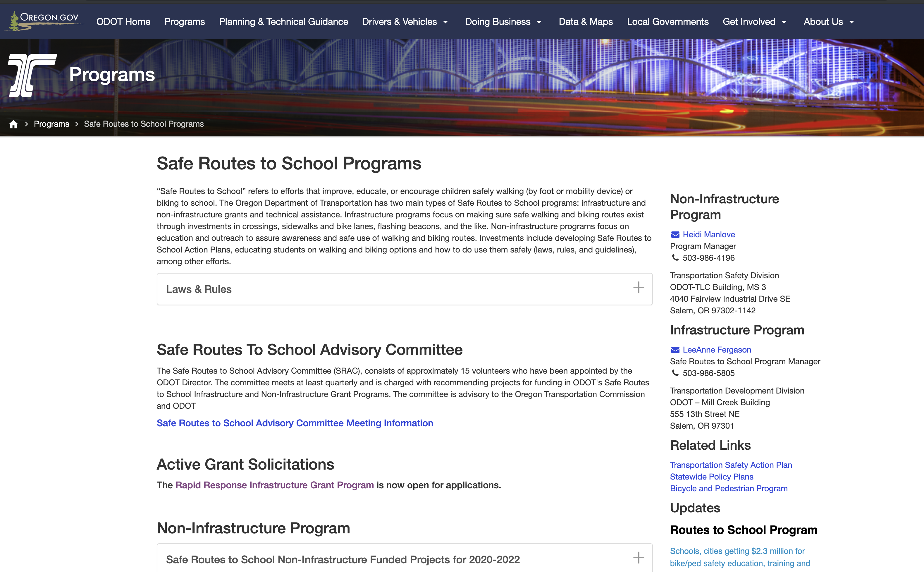Click the Programs title in the banner
The height and width of the screenshot is (572, 924).
click(112, 75)
